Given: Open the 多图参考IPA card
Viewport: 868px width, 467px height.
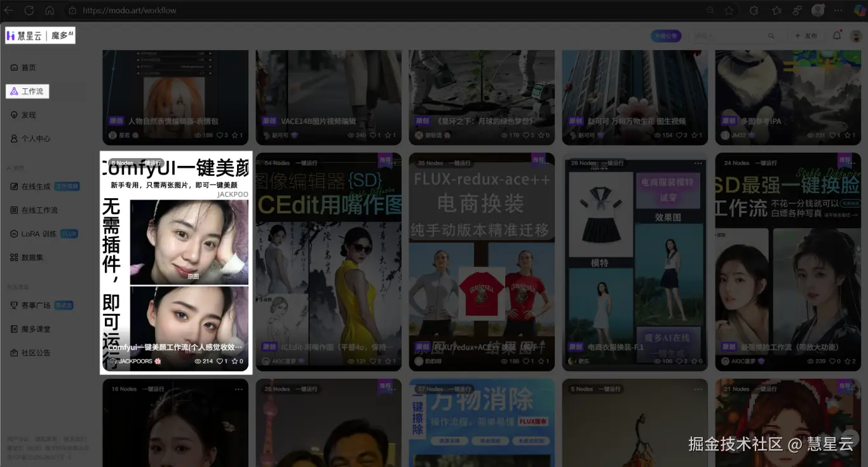Looking at the screenshot, I should 788,98.
